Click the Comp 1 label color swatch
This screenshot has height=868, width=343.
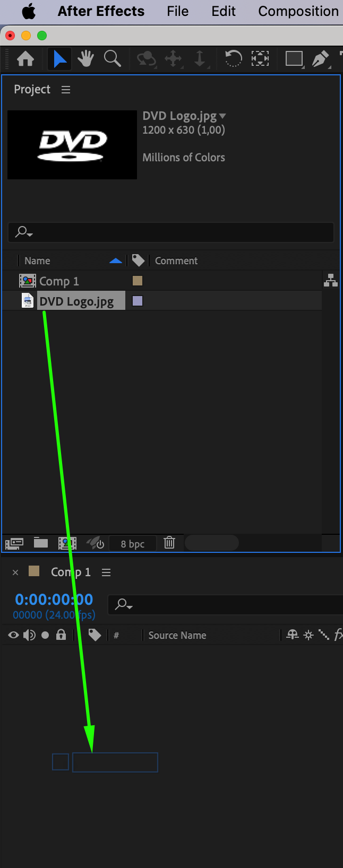pos(138,281)
